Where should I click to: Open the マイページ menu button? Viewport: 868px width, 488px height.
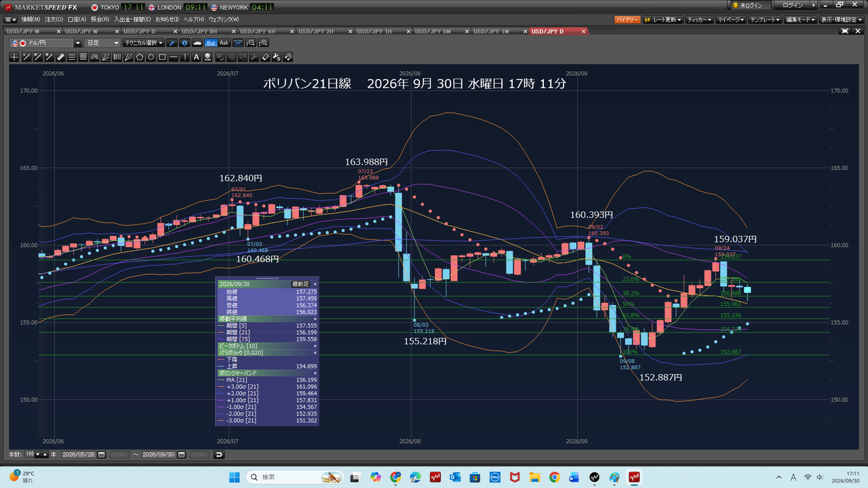coord(731,20)
